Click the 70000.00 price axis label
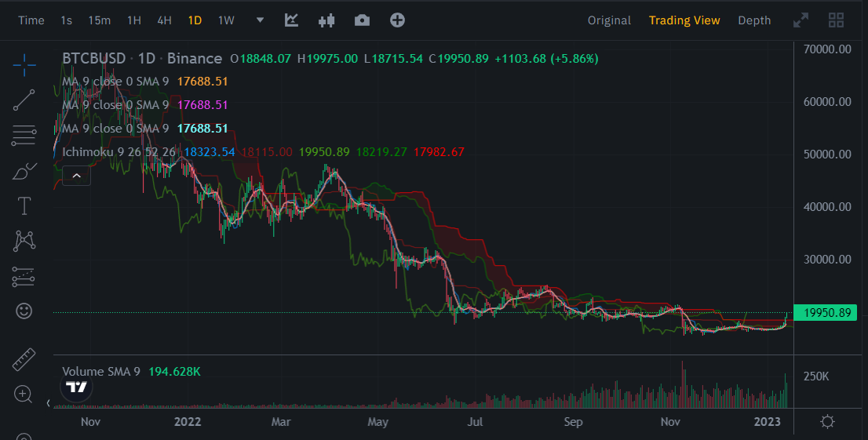 coord(827,49)
